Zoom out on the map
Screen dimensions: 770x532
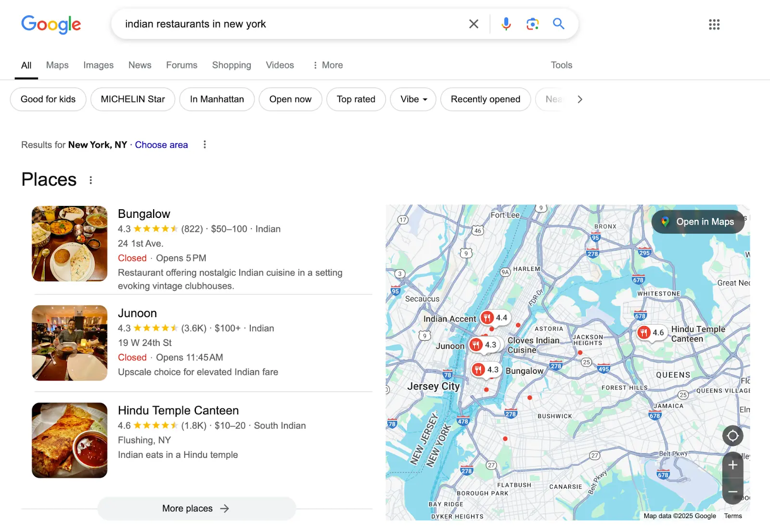coord(732,492)
